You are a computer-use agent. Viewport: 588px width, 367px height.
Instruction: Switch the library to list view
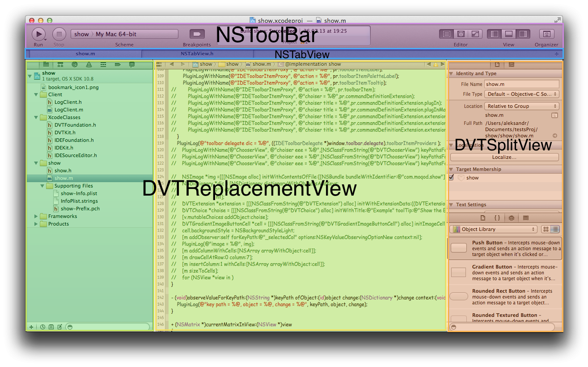[x=554, y=229]
